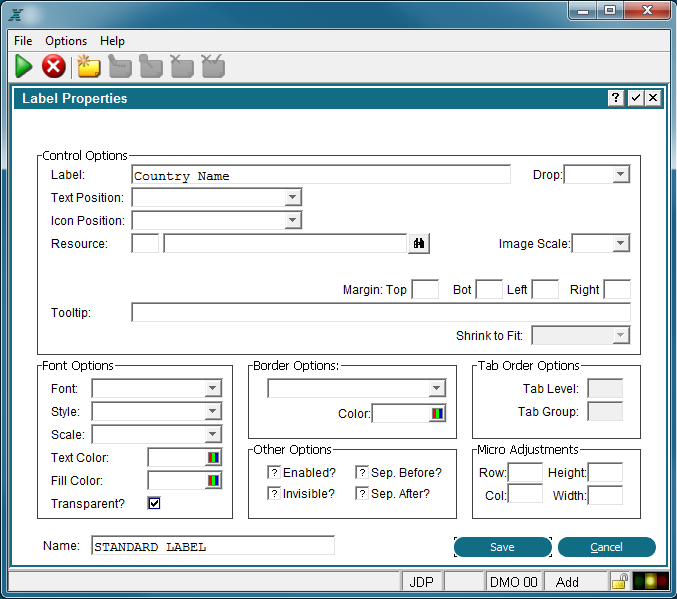Click the Cancel button
This screenshot has width=677, height=599.
[607, 547]
